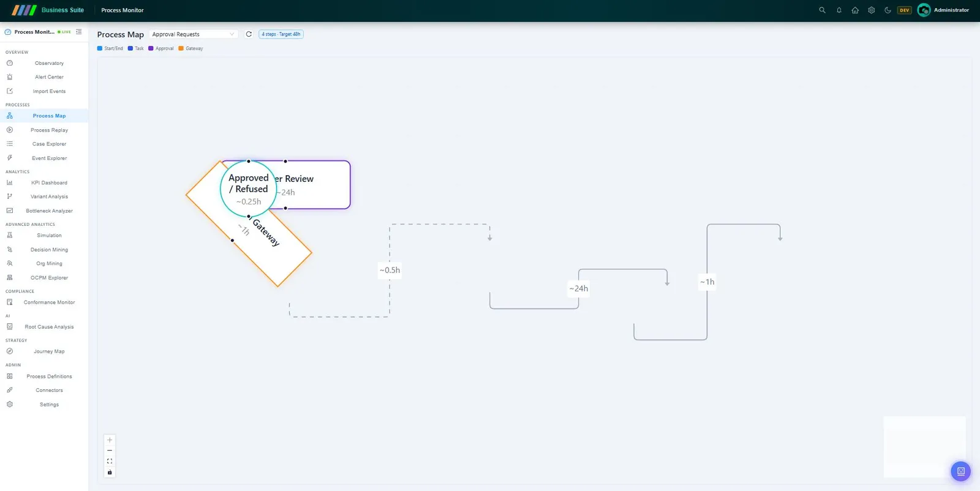Open notifications bell icon
This screenshot has height=491, width=980.
coord(839,10)
